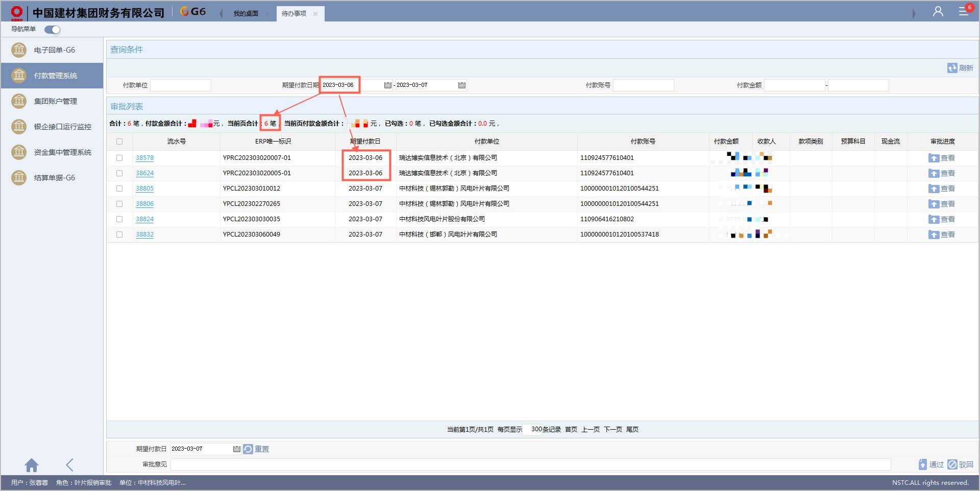
Task: Open serial number link 38805
Action: coord(144,189)
